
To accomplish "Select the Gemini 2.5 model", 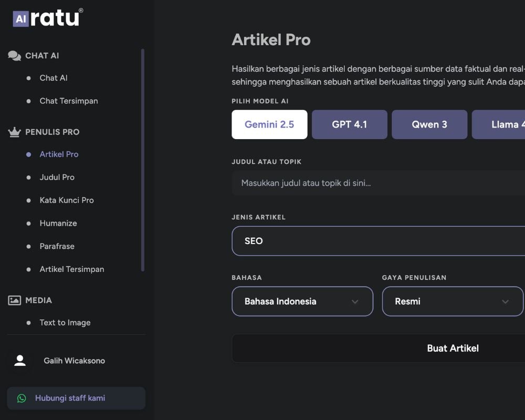I will (x=269, y=124).
